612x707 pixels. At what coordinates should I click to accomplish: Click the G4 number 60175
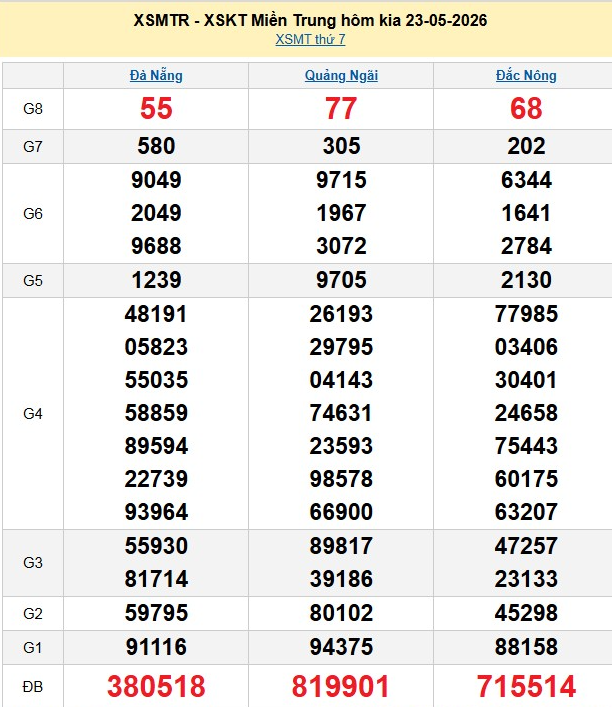coord(526,479)
